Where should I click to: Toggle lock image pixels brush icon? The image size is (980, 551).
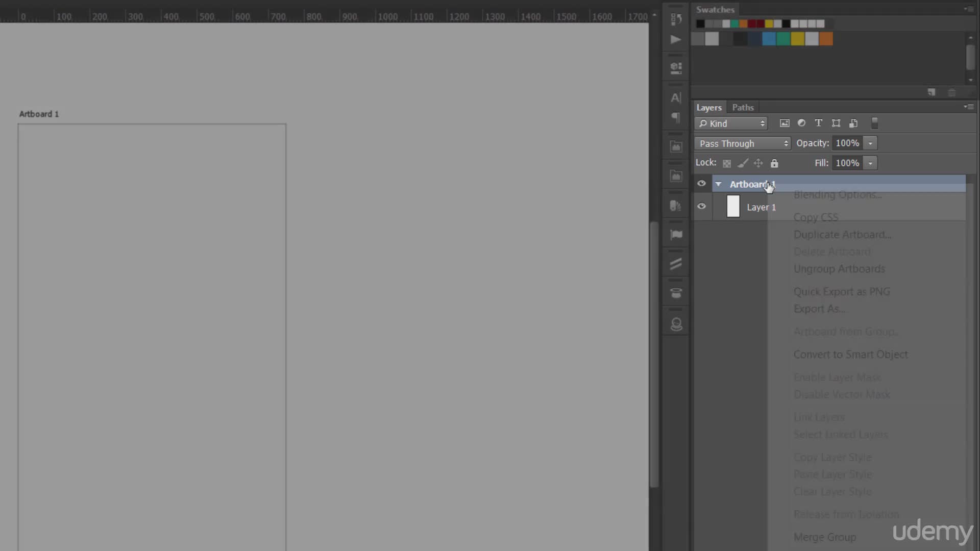(x=743, y=163)
